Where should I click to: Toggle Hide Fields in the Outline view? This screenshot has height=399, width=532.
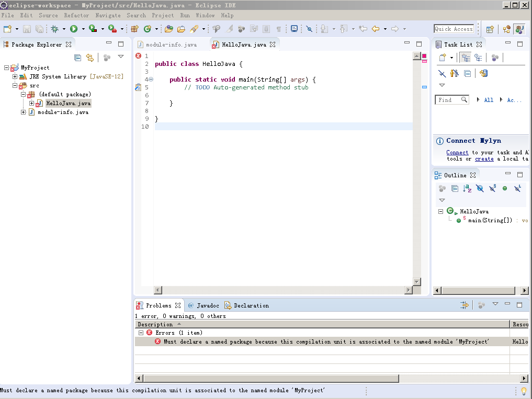(x=480, y=188)
